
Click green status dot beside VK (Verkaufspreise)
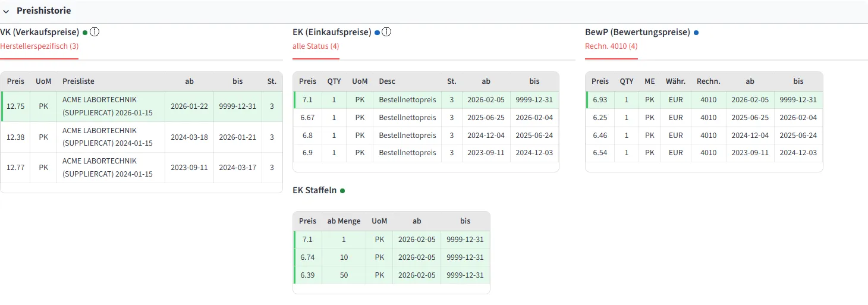click(x=85, y=33)
